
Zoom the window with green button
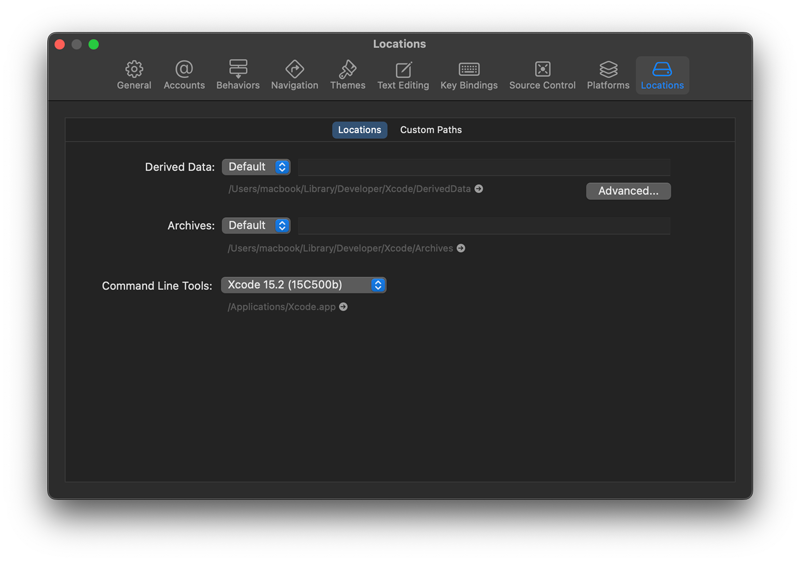click(93, 44)
